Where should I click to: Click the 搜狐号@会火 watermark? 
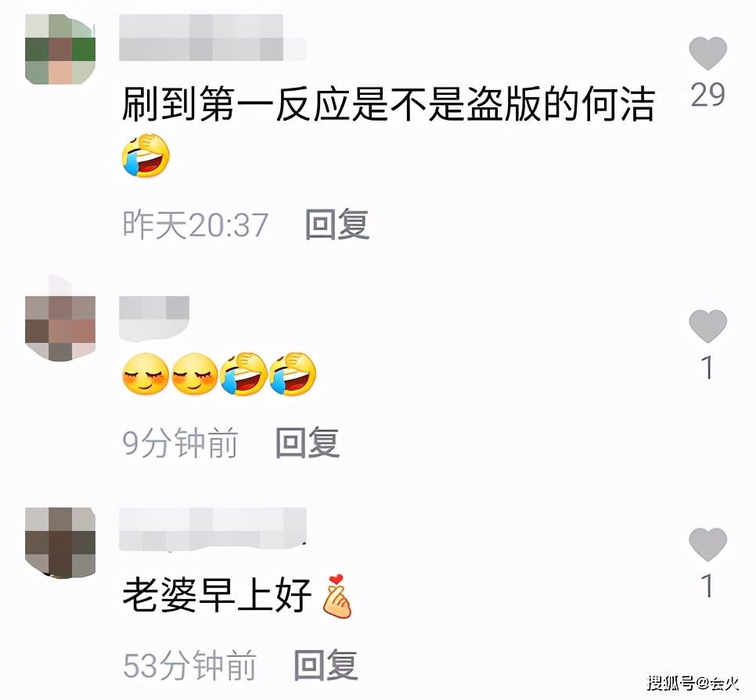693,683
